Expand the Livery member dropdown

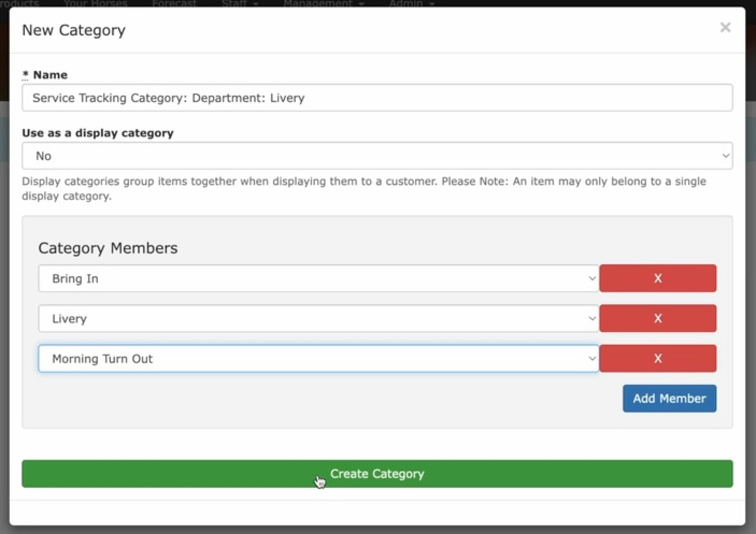coord(318,319)
